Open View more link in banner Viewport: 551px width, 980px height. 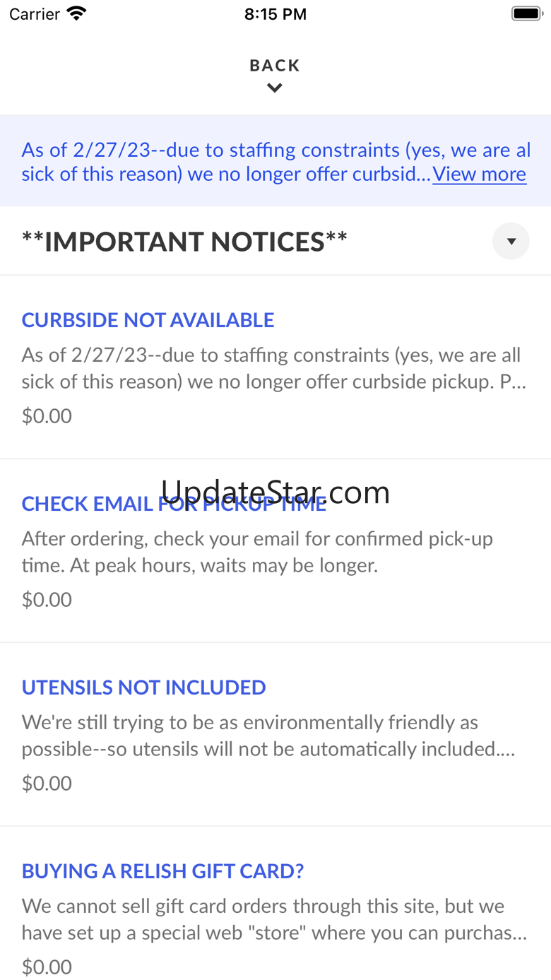(480, 174)
